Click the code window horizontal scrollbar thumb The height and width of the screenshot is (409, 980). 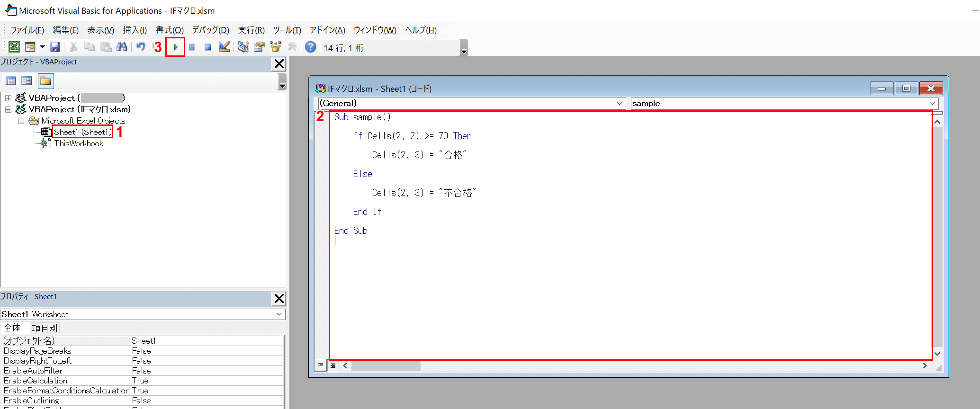(386, 365)
